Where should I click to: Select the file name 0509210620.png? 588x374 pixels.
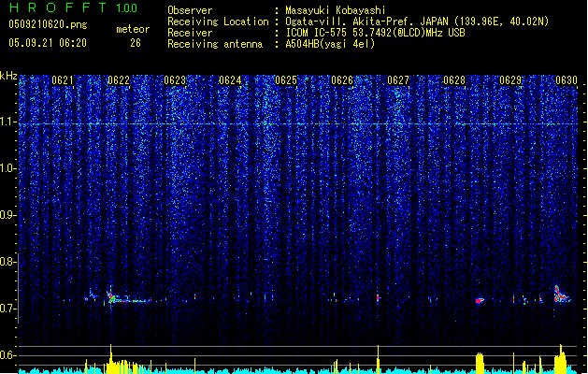48,24
